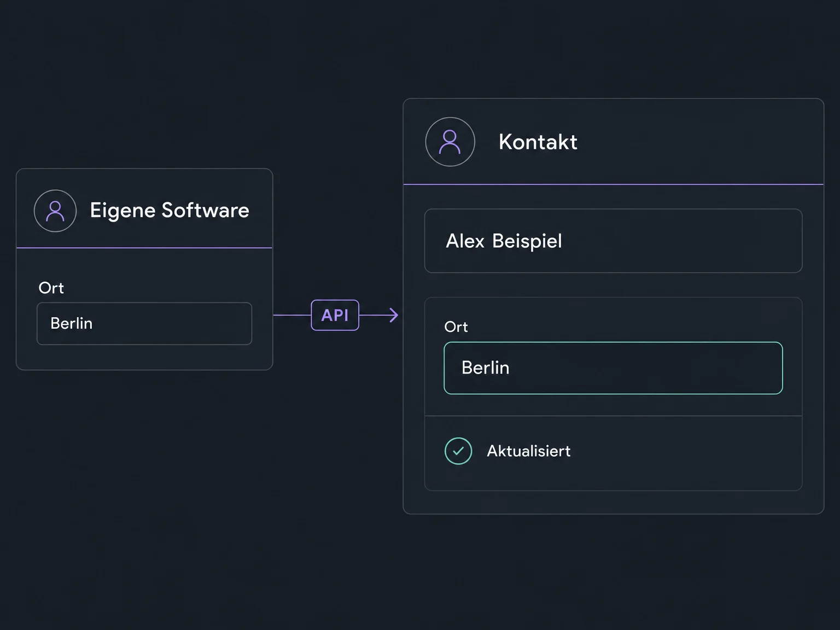Focus the highlighted Ort field in Kontakt card
This screenshot has width=840, height=630.
pos(613,368)
